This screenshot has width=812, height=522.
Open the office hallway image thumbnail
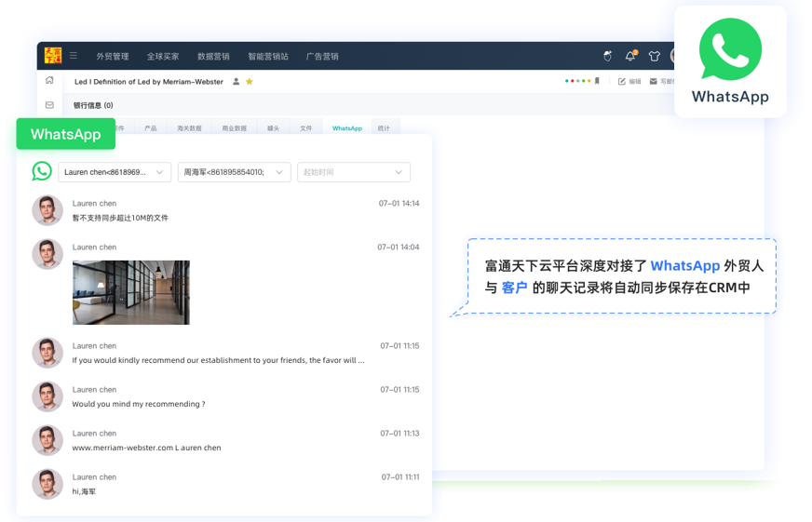pyautogui.click(x=131, y=292)
